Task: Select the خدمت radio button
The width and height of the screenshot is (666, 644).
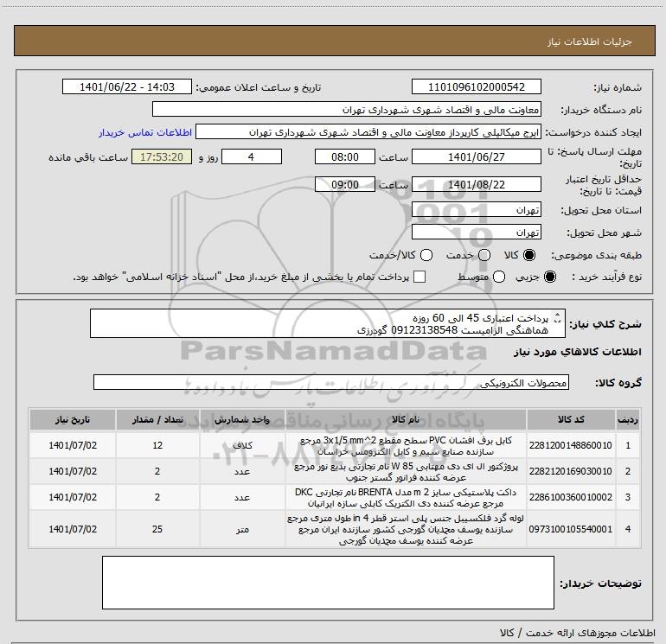Action: [484, 255]
